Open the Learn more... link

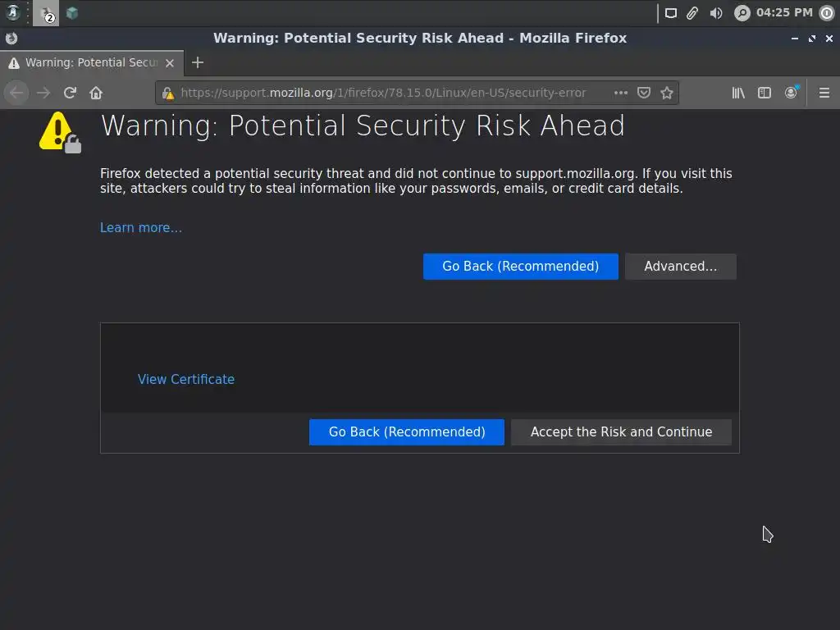click(141, 228)
